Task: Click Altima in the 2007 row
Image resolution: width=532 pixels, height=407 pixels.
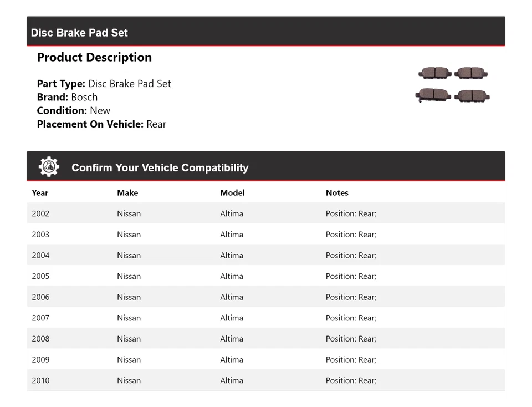Action: (x=232, y=318)
